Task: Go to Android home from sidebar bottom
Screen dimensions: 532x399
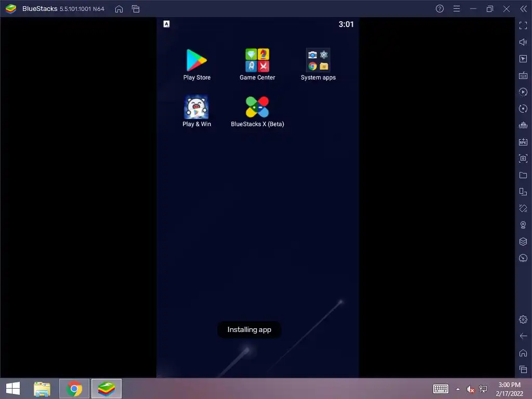Action: point(523,353)
